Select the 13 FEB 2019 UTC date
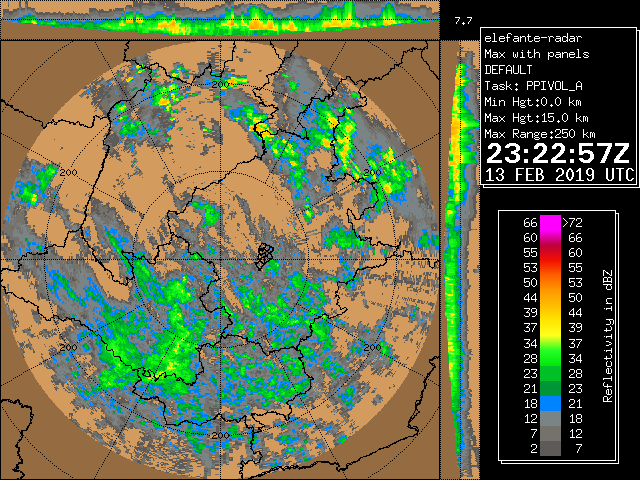This screenshot has height=480, width=640. [559, 174]
